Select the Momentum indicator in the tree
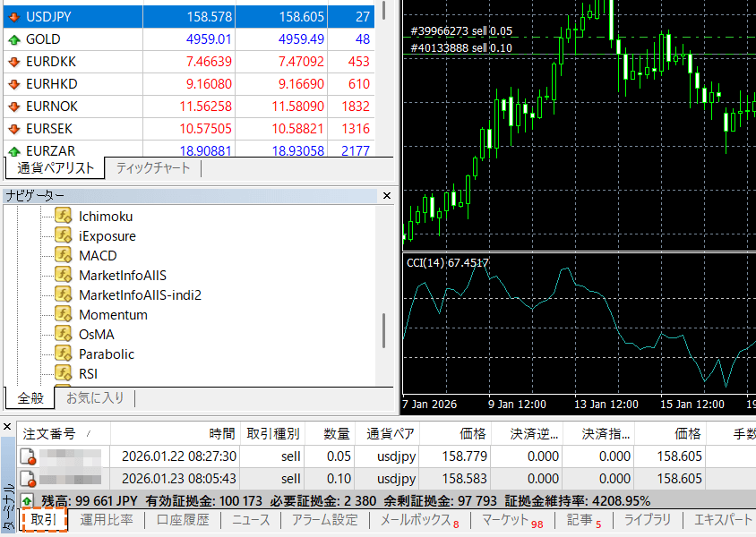The height and width of the screenshot is (537, 756). [x=113, y=315]
